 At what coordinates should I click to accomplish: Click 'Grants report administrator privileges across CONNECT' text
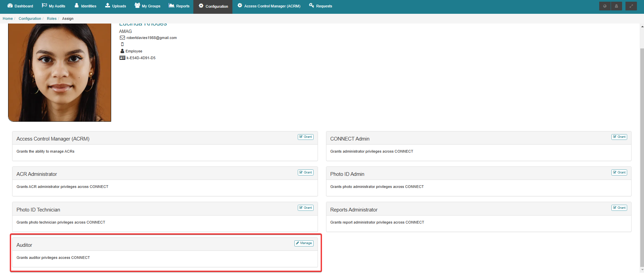pos(377,222)
